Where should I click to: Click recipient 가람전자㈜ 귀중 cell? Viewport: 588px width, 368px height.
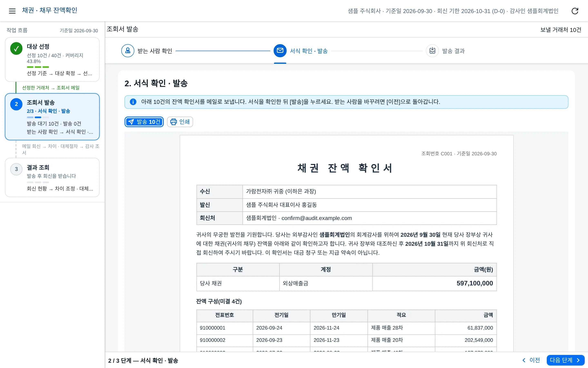pyautogui.click(x=369, y=191)
